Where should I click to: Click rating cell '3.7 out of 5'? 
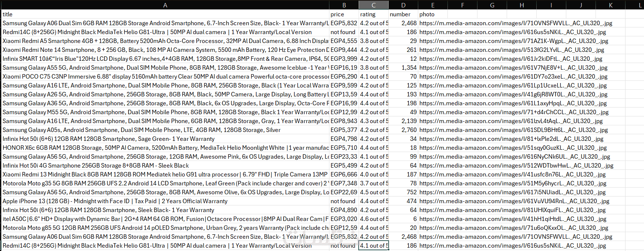click(373, 183)
